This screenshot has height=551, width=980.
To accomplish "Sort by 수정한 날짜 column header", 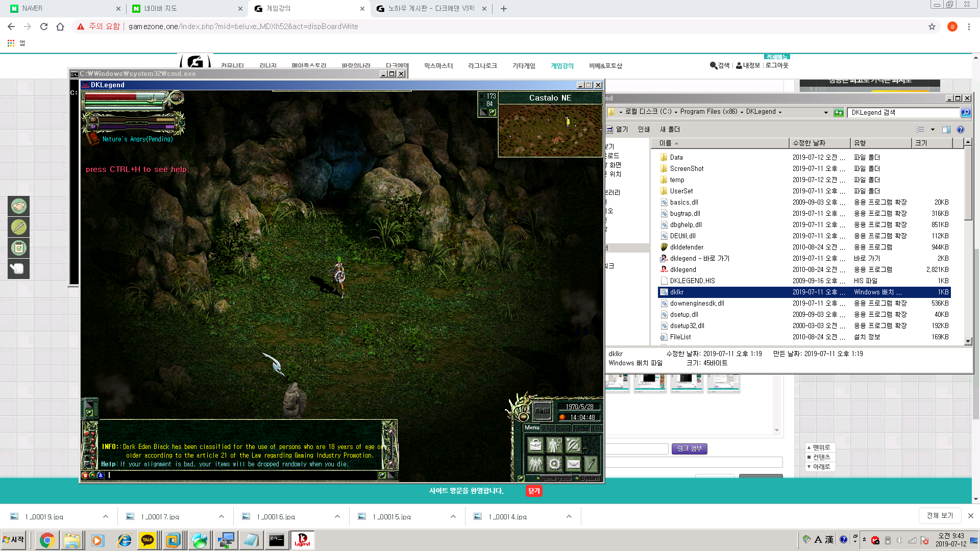I will [x=819, y=143].
